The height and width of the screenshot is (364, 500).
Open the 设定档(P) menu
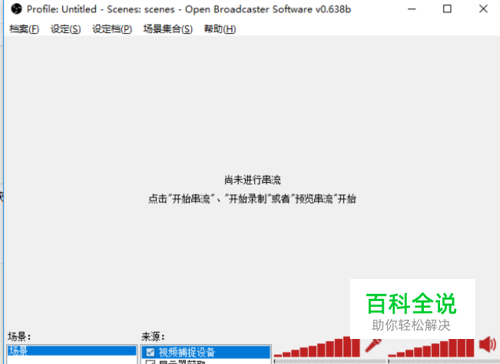click(112, 29)
